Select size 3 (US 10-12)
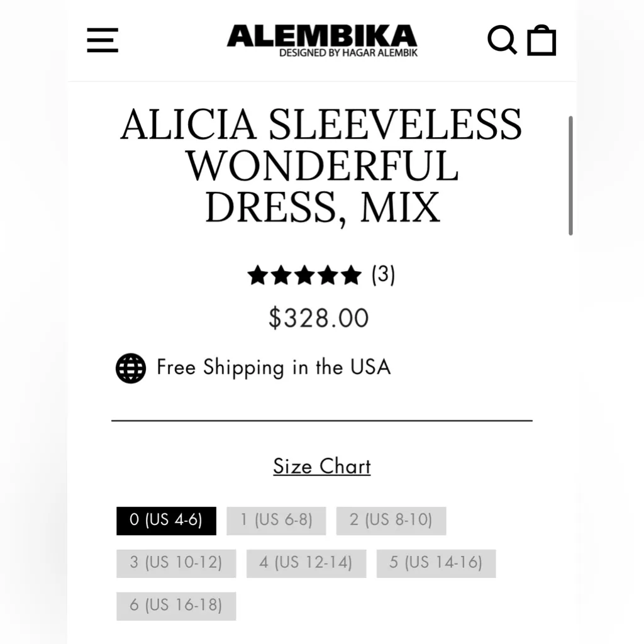 click(176, 563)
